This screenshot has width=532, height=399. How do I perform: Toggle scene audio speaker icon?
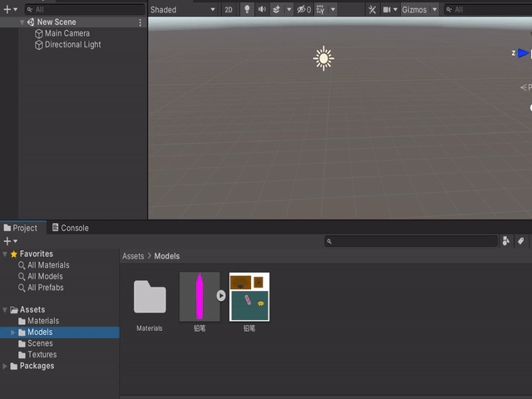tap(262, 9)
